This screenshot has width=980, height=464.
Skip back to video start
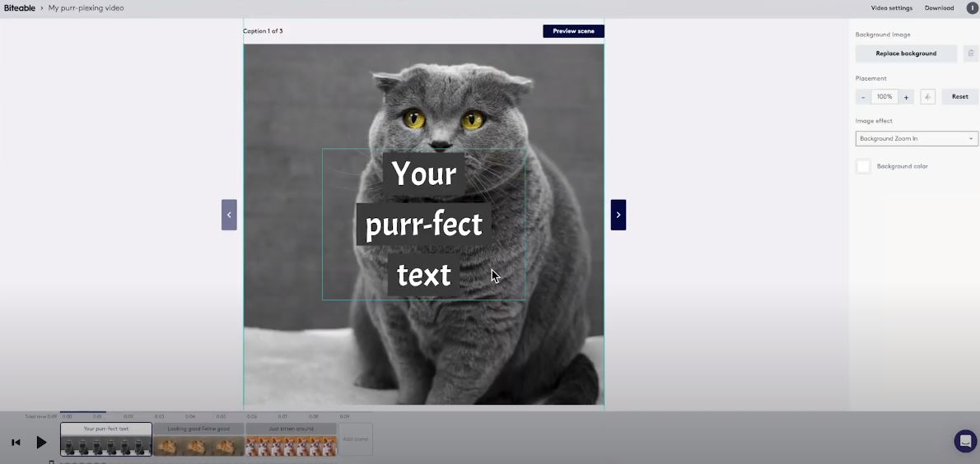(x=16, y=442)
